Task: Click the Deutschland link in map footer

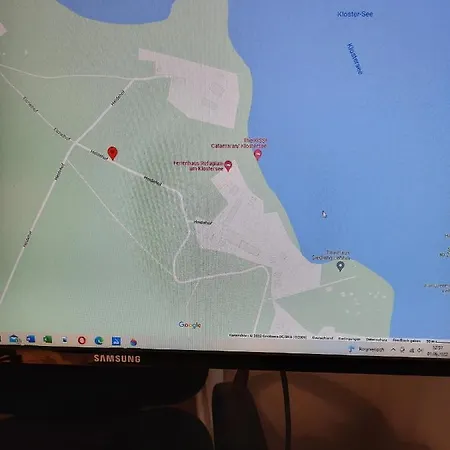Action: pos(322,338)
